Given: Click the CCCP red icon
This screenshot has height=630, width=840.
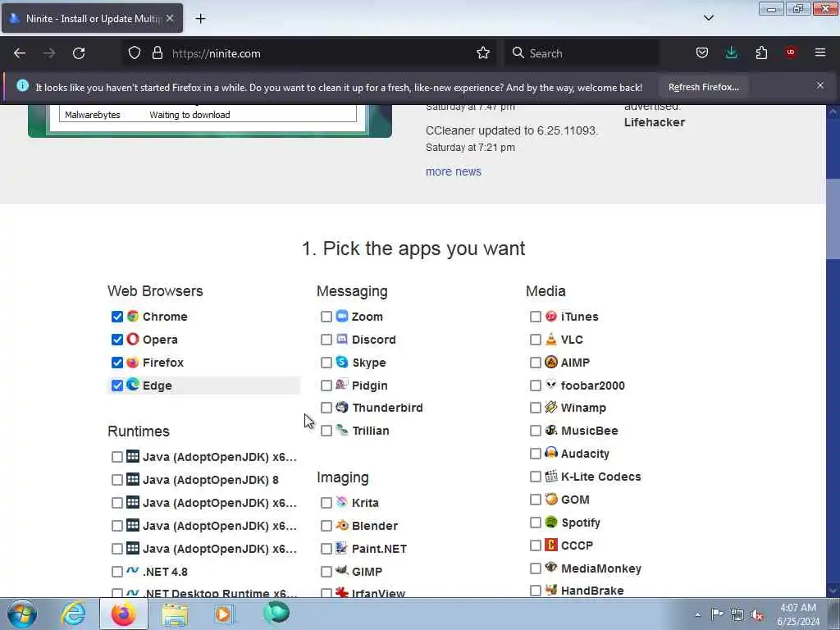Looking at the screenshot, I should point(551,545).
